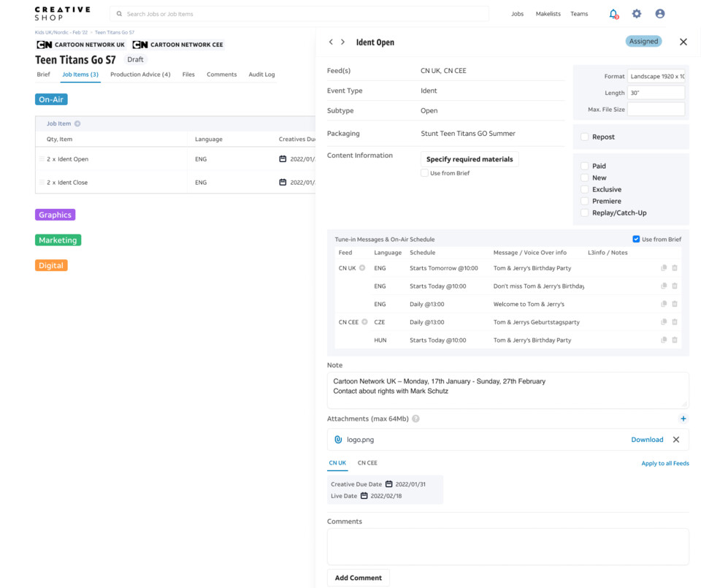The height and width of the screenshot is (588, 701).
Task: Click Specify required materials button
Action: coord(470,159)
